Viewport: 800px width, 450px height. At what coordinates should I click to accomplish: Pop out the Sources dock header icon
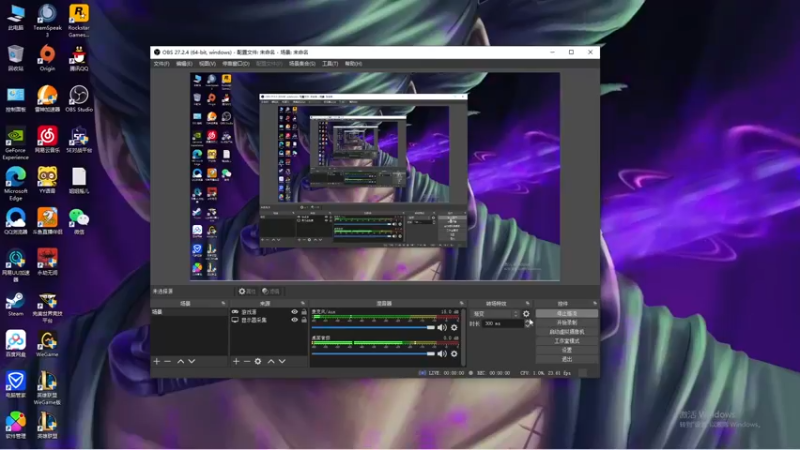pos(303,303)
